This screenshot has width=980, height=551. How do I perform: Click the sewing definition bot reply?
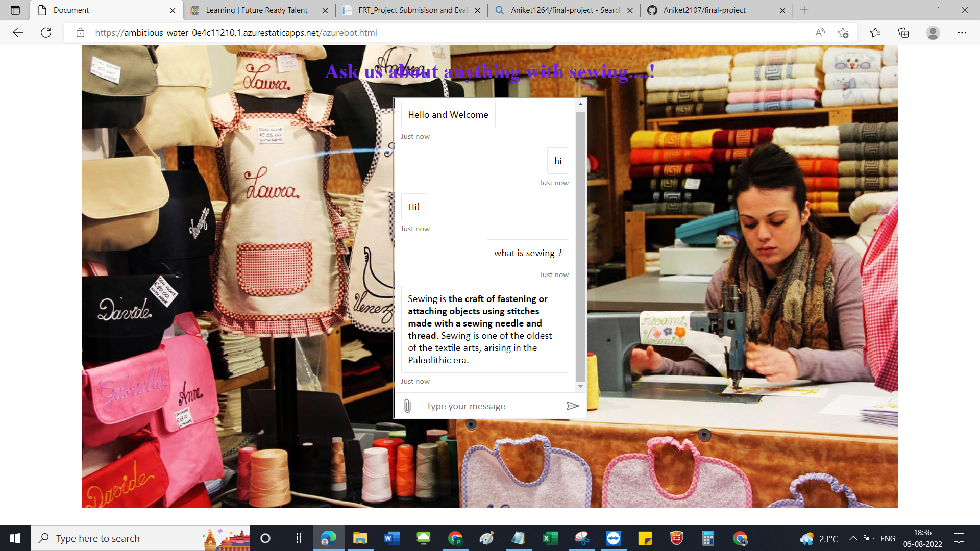click(x=485, y=330)
